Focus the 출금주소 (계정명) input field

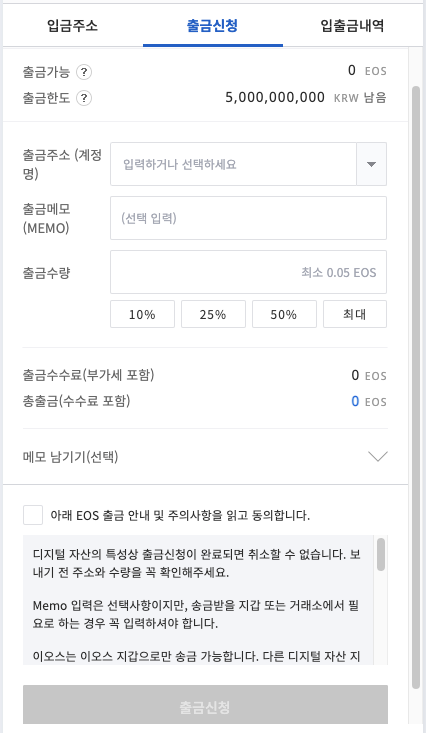tap(233, 164)
